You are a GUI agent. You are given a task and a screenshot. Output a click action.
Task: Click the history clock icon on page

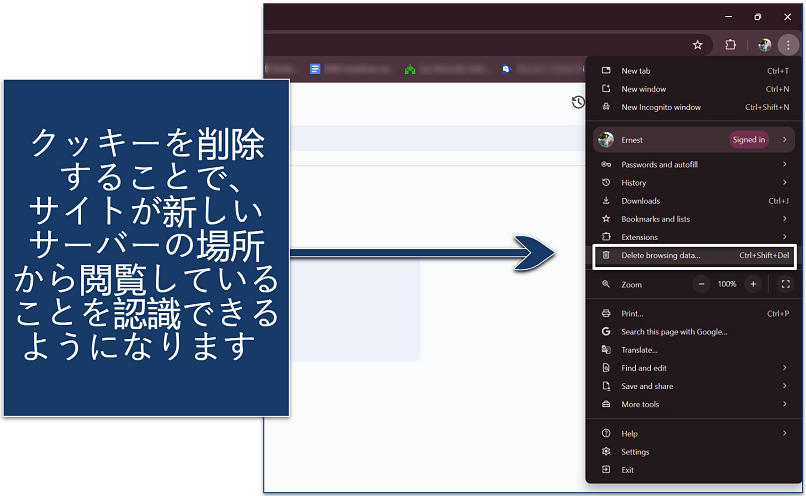tap(578, 102)
